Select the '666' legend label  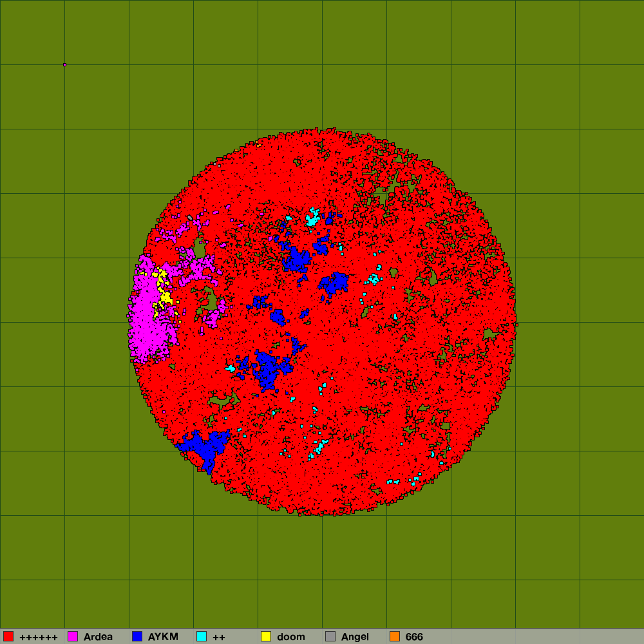coord(414,637)
